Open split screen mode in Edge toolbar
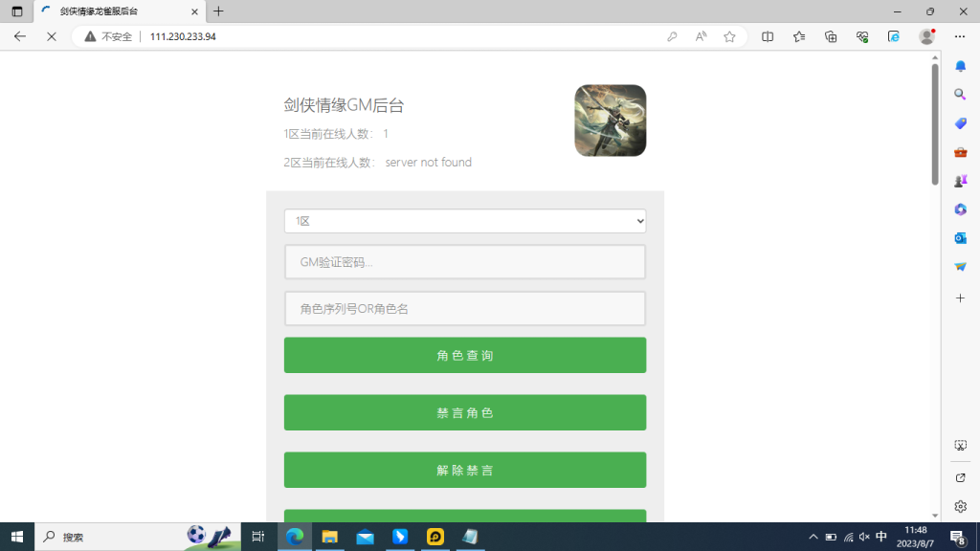 pyautogui.click(x=768, y=36)
